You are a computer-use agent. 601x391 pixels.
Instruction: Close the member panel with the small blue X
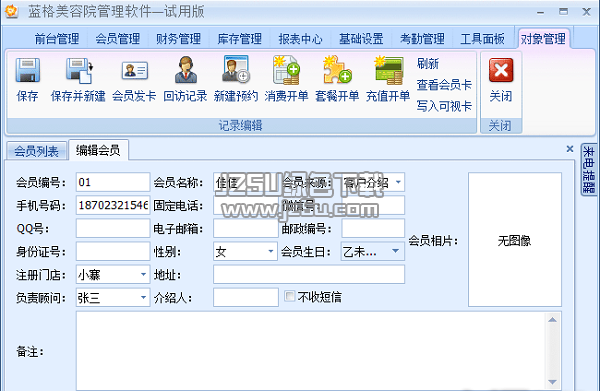pyautogui.click(x=570, y=149)
